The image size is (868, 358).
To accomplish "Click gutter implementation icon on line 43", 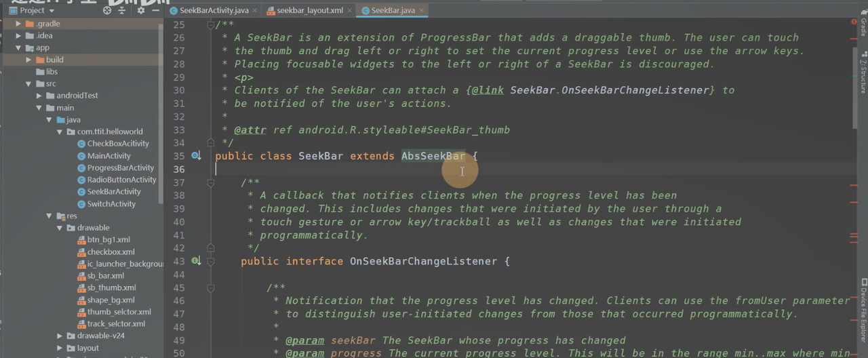I will point(196,261).
